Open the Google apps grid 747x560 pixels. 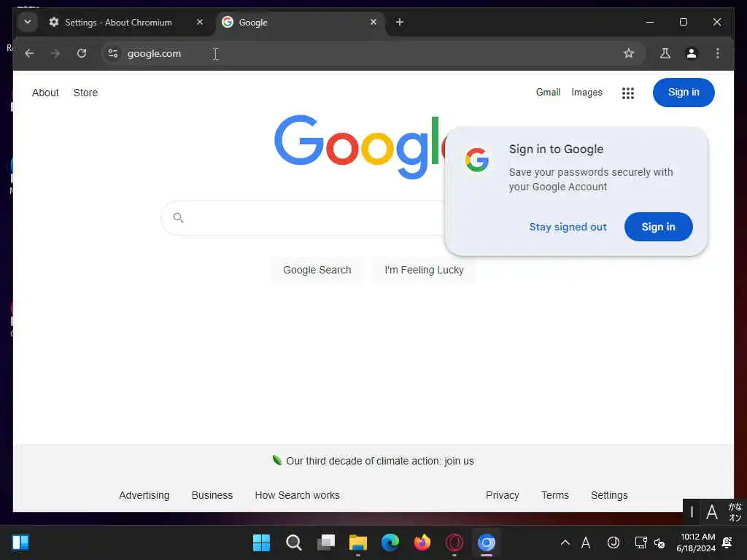628,93
